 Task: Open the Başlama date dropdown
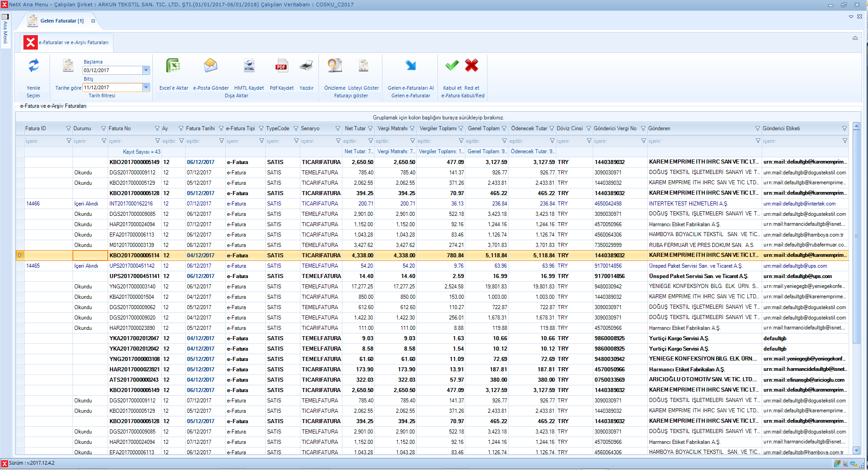[x=146, y=70]
